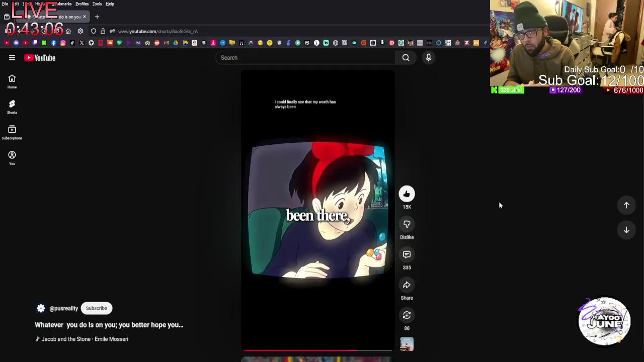The image size is (644, 362).
Task: Open the TikTok bookmark
Action: (72, 43)
